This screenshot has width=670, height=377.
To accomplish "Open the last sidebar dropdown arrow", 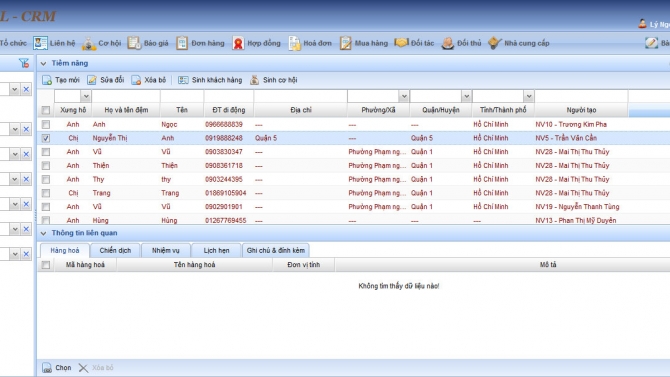I will coord(15,254).
